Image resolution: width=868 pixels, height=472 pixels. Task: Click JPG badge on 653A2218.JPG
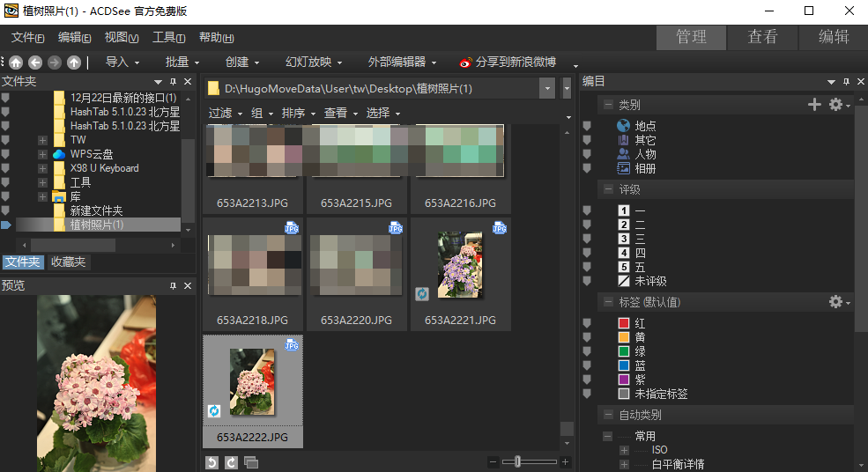[x=292, y=228]
